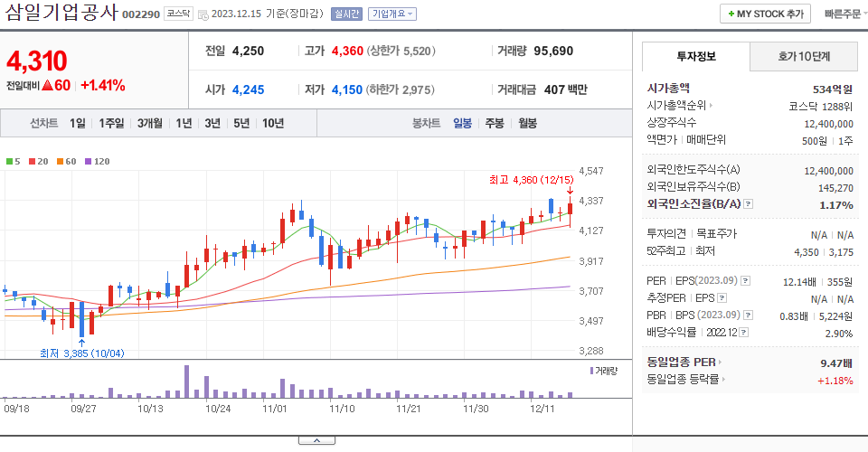Open the 동일업종 등락률 link
The image size is (868, 452).
686,379
